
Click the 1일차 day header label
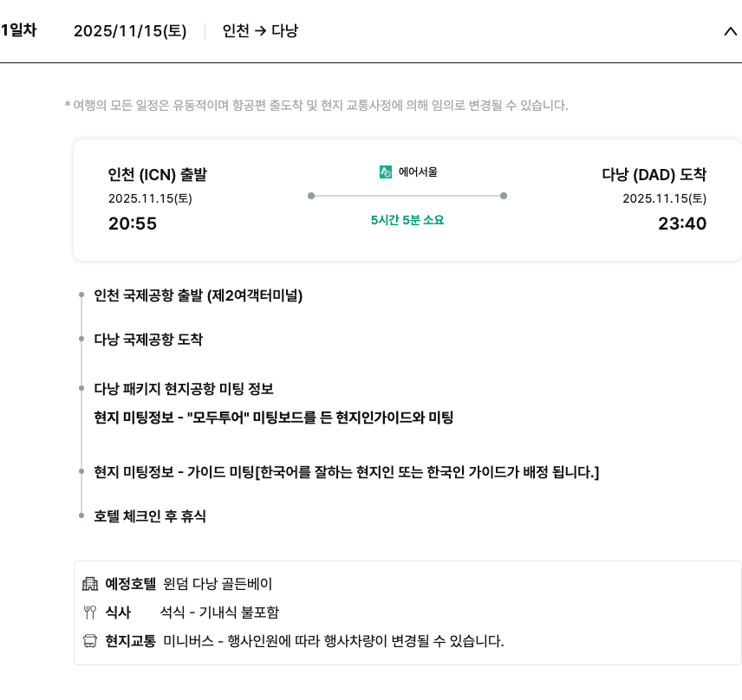17,31
